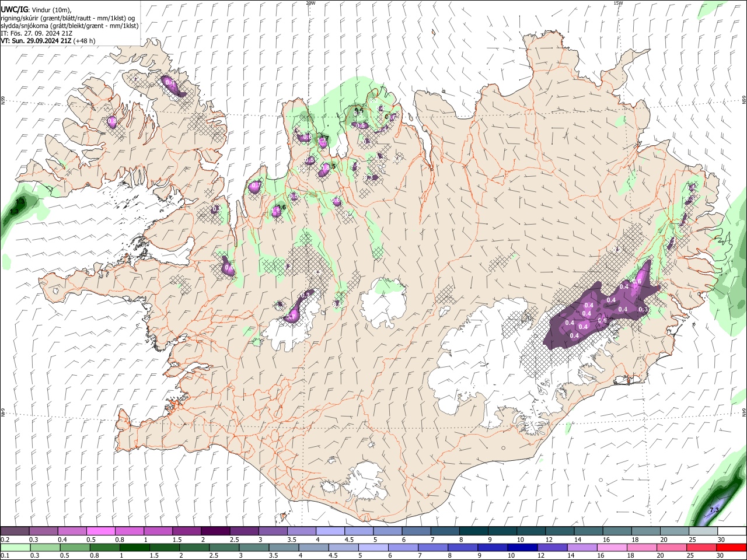This screenshot has width=747, height=560.
Task: Select the blue 8 swatch in the lower legend
Action: pos(462,547)
